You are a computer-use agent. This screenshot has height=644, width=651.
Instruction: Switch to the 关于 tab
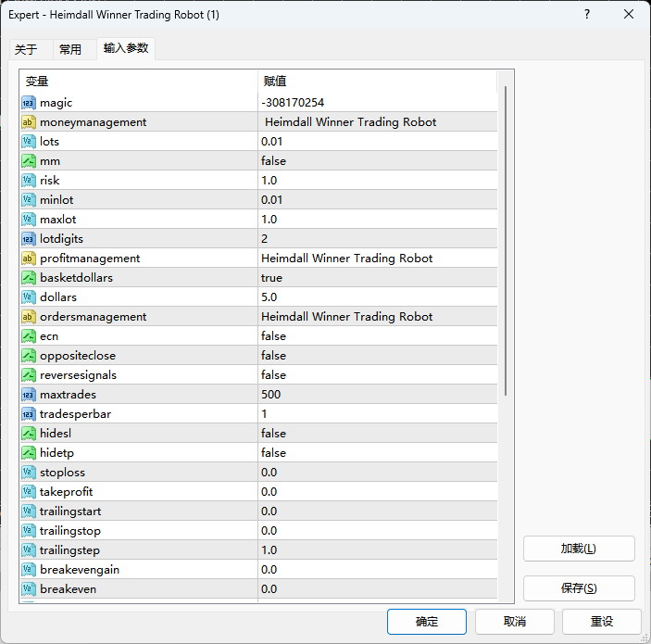26,50
